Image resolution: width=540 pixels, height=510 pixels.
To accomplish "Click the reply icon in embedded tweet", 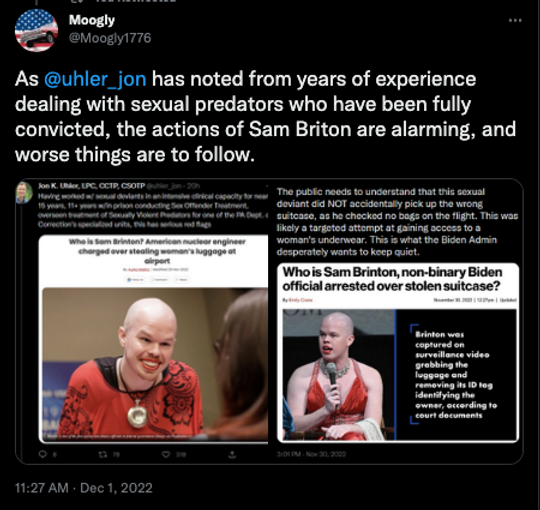I will coord(43,455).
